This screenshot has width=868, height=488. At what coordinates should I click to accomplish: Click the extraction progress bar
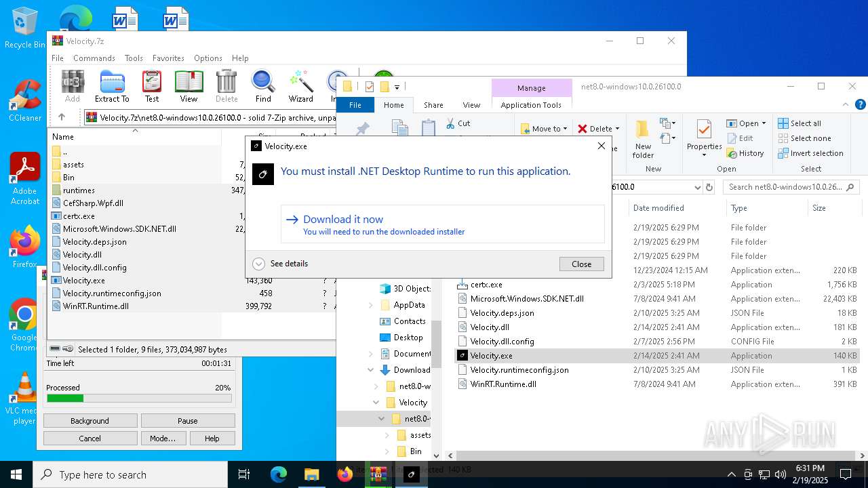point(139,399)
